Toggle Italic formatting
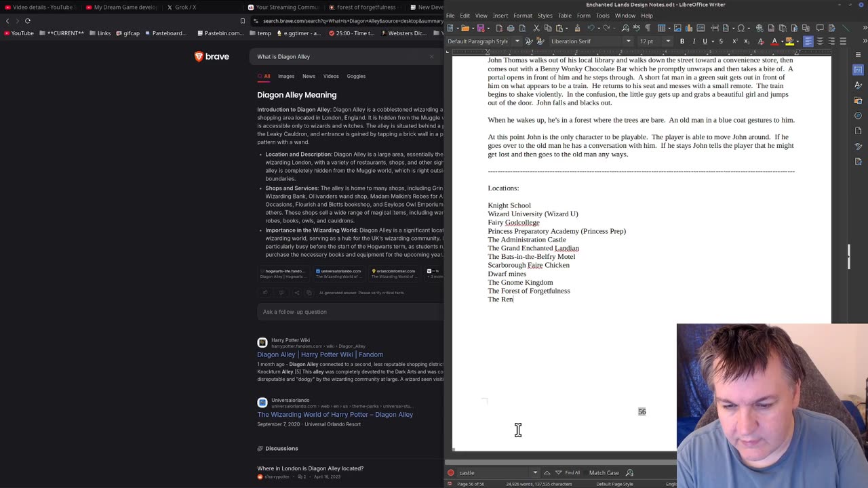Screen dimensions: 868x488 click(x=694, y=41)
